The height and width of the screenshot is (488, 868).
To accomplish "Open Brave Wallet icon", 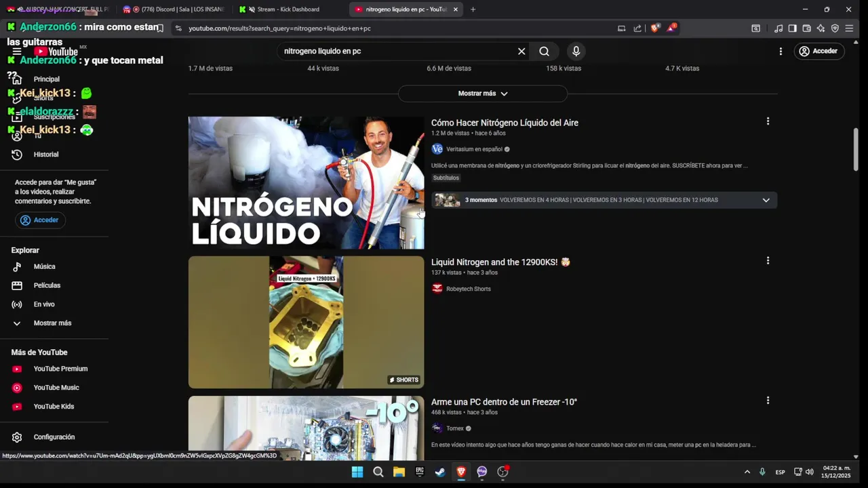I will pyautogui.click(x=806, y=28).
